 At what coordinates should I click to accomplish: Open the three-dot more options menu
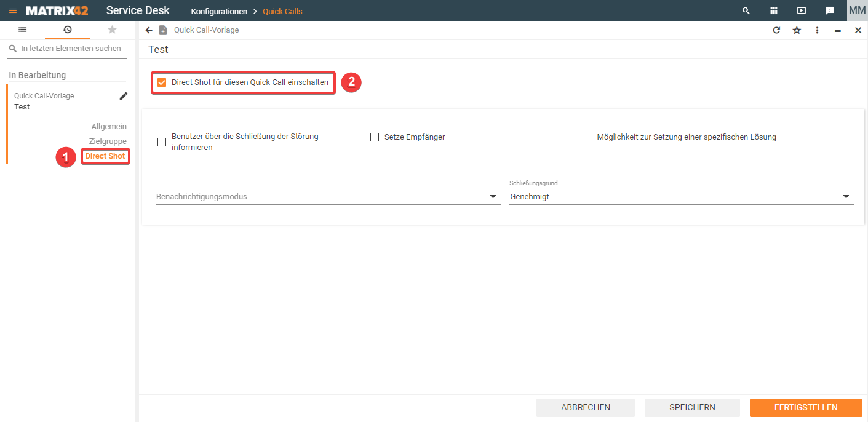817,30
